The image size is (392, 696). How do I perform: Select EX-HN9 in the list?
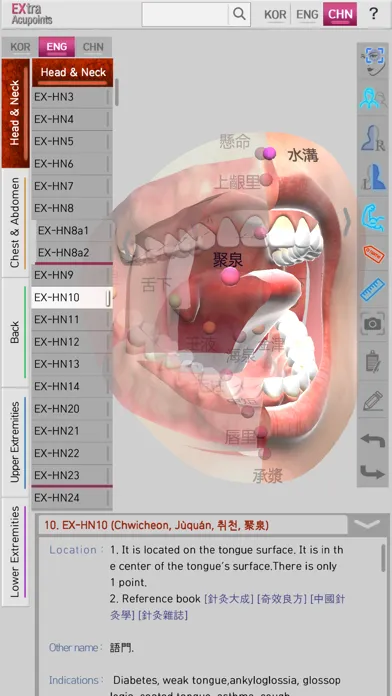coord(71,275)
